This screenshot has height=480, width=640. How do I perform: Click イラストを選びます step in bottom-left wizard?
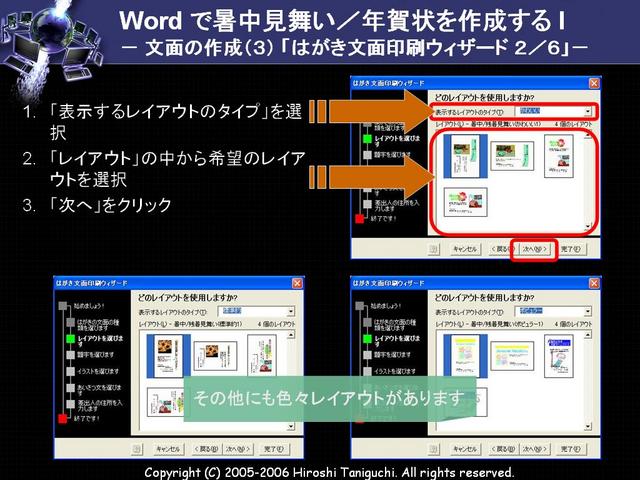[x=93, y=371]
